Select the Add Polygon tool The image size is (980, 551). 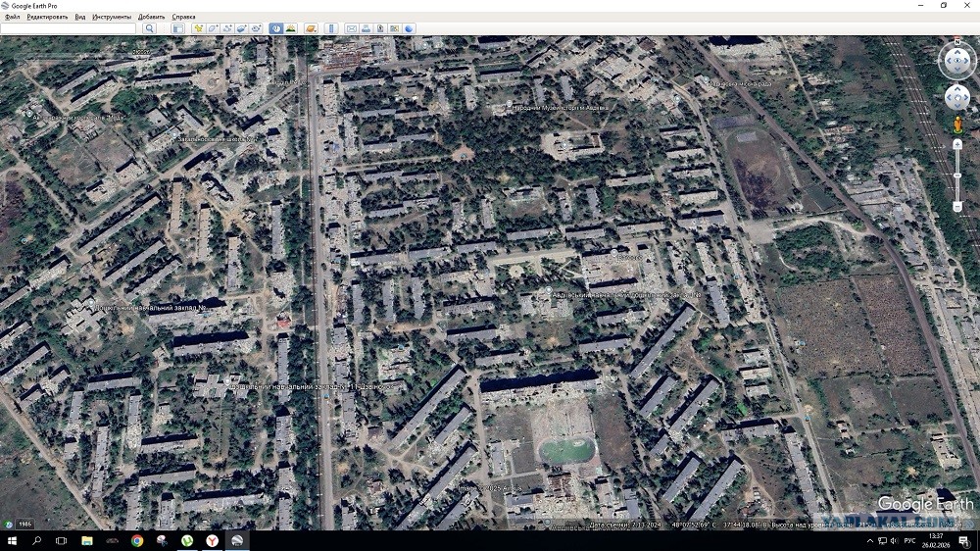point(213,29)
